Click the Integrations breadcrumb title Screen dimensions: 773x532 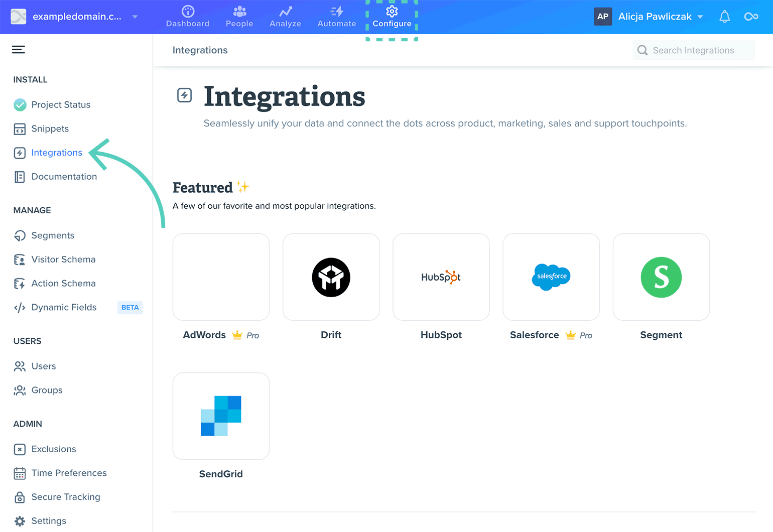click(x=200, y=50)
